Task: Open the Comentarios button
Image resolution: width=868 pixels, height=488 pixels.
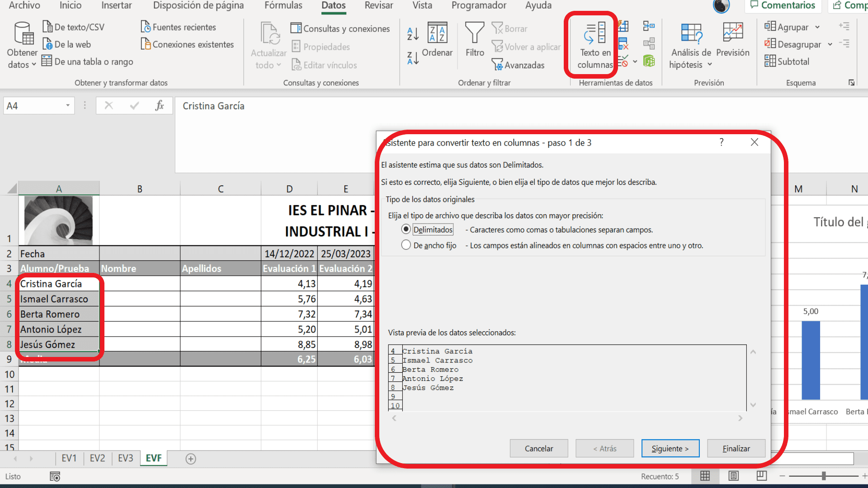Action: (x=783, y=5)
